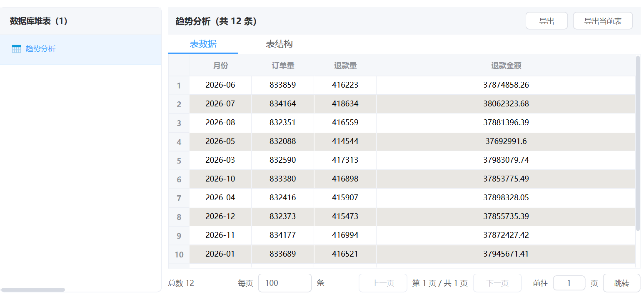This screenshot has width=644, height=295.
Task: Switch to the 表数据 tab
Action: (203, 44)
